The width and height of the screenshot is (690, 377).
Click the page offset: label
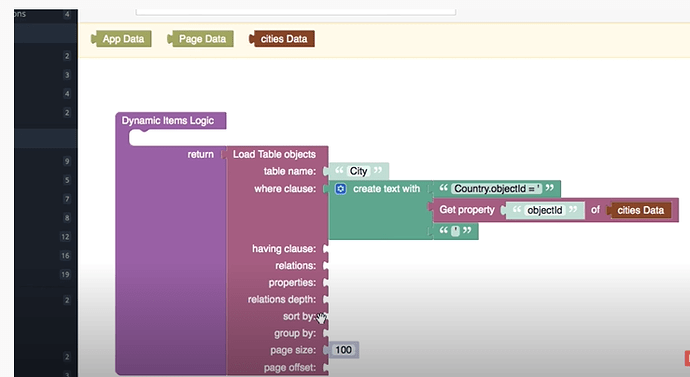pos(290,367)
